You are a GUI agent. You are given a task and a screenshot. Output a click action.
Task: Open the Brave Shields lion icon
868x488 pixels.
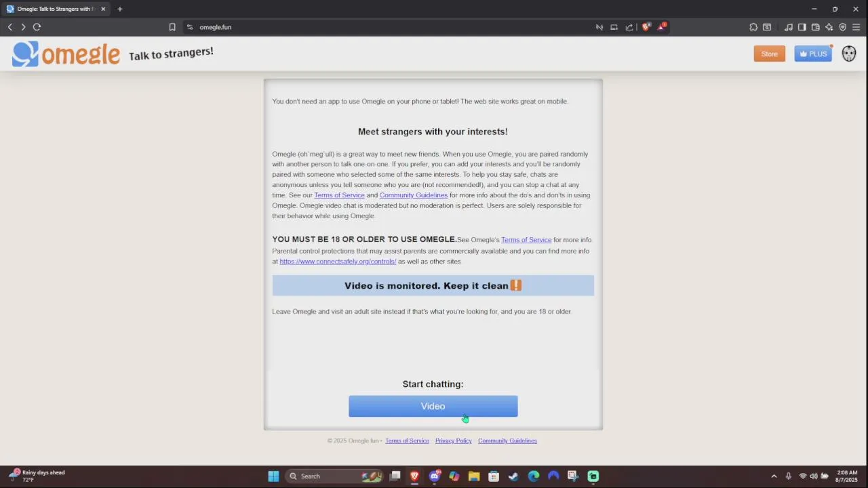[x=646, y=27]
